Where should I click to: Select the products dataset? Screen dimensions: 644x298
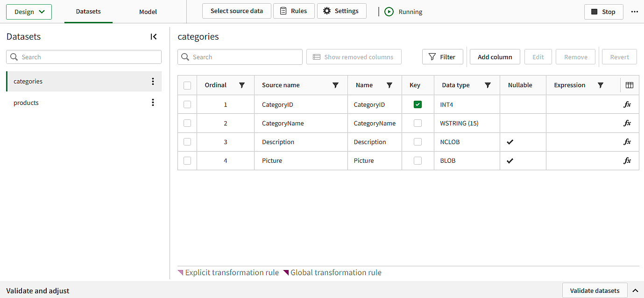(26, 103)
